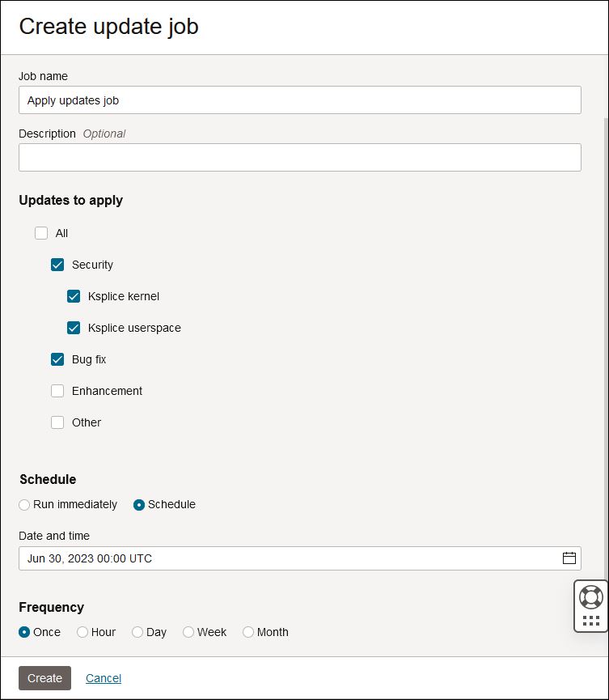Tick the Other updates checkbox
This screenshot has width=609, height=700.
[57, 422]
